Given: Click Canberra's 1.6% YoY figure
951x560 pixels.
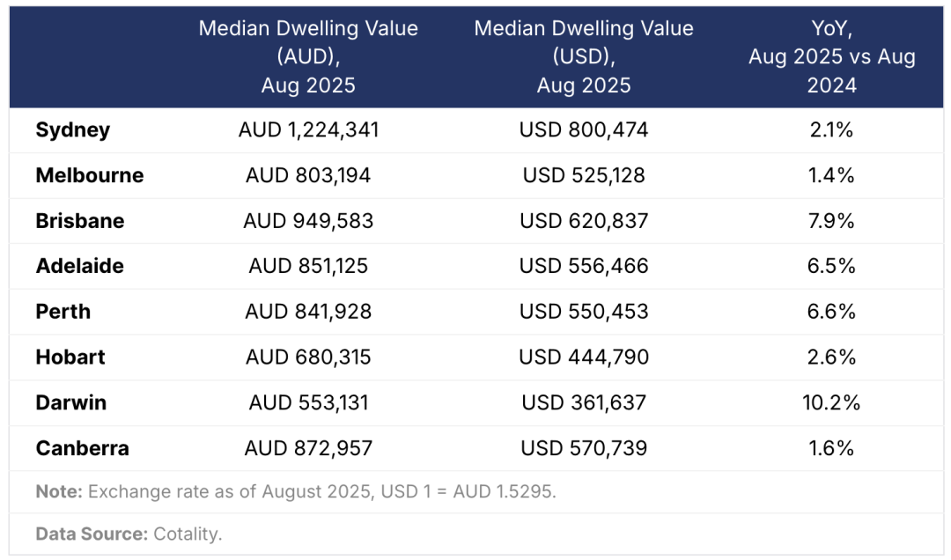Looking at the screenshot, I should pos(832,448).
